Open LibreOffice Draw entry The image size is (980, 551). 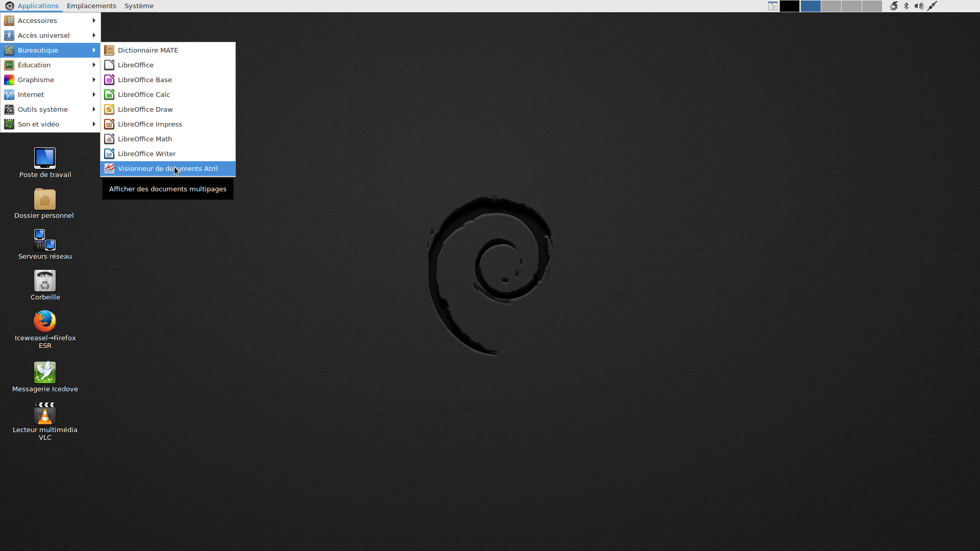tap(145, 109)
